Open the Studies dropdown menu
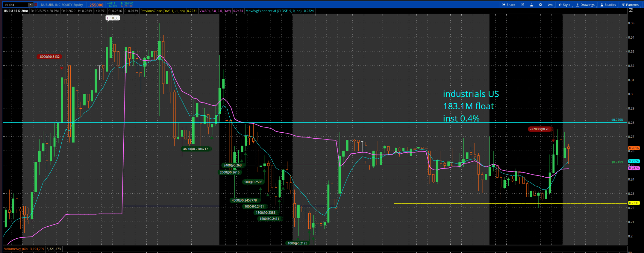644x253 pixels. (608, 5)
